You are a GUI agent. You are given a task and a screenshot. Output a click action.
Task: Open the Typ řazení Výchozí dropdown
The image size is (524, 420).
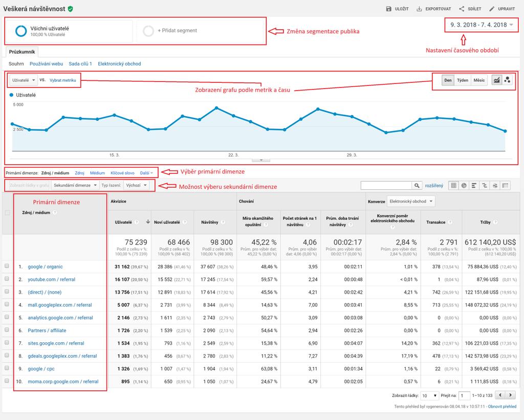pos(136,185)
